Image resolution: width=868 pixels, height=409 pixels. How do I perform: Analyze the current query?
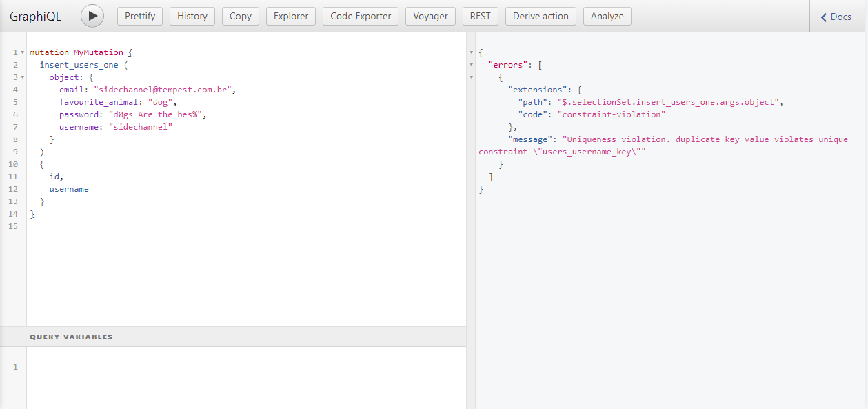[607, 16]
